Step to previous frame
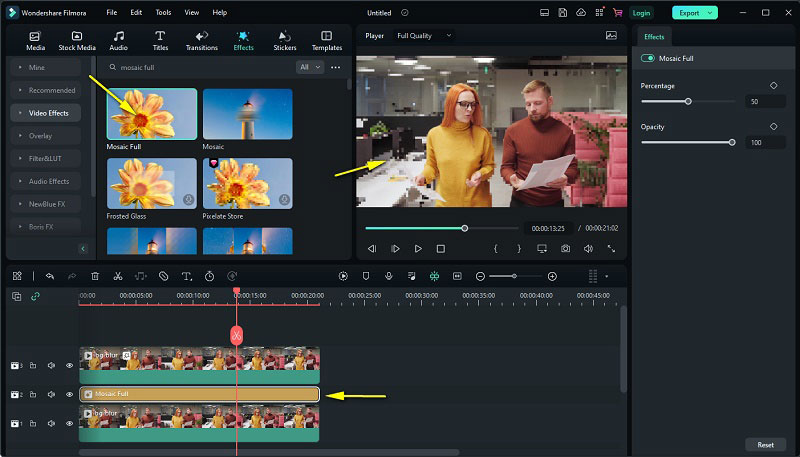Viewport: 800px width, 457px height. [x=372, y=248]
